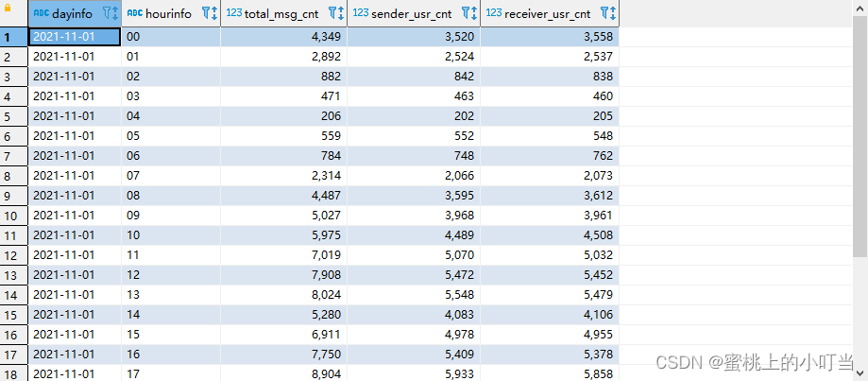
Task: Click sender_usr_cnt cell 3,595
Action: [414, 196]
